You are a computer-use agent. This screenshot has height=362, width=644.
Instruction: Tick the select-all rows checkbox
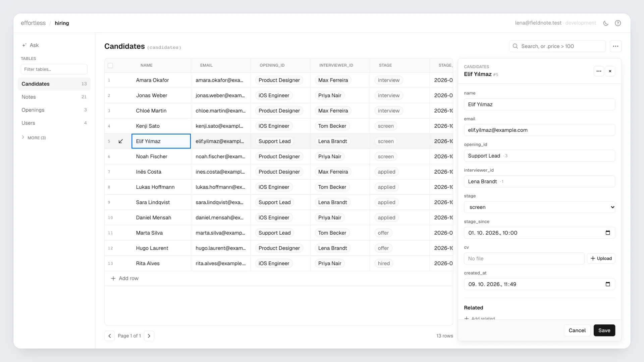pyautogui.click(x=110, y=65)
